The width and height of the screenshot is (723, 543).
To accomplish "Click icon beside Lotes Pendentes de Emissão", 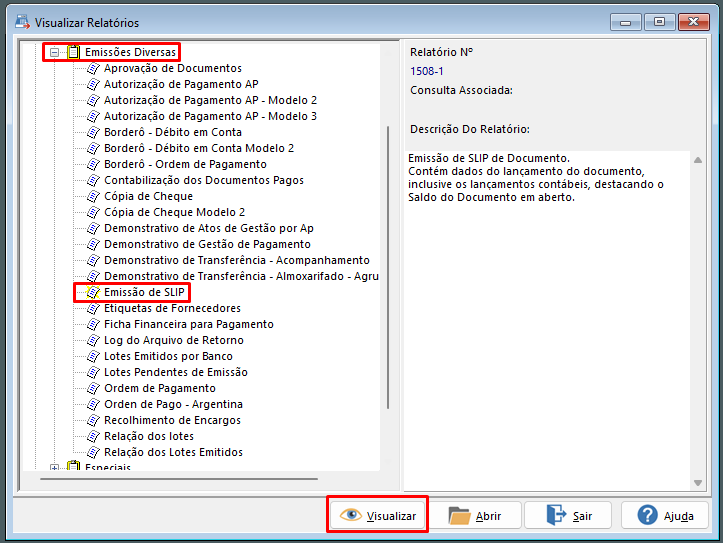I will click(94, 372).
